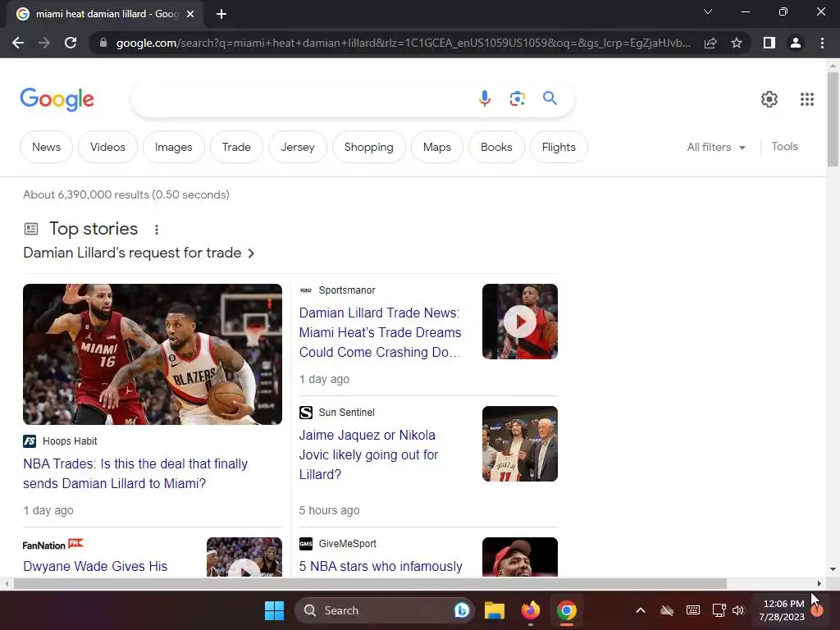The width and height of the screenshot is (840, 630).
Task: Click the forward navigation arrow
Action: 44,43
